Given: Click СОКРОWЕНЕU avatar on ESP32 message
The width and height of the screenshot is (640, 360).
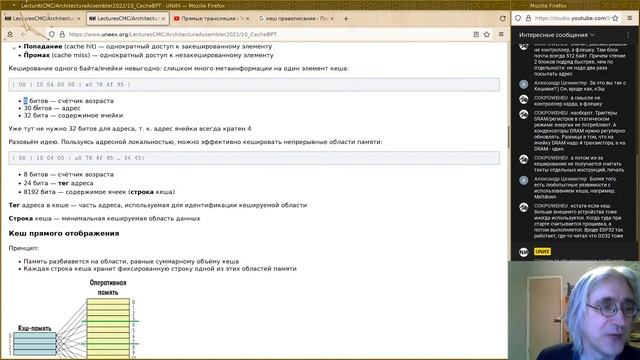Looking at the screenshot, I should (x=524, y=207).
